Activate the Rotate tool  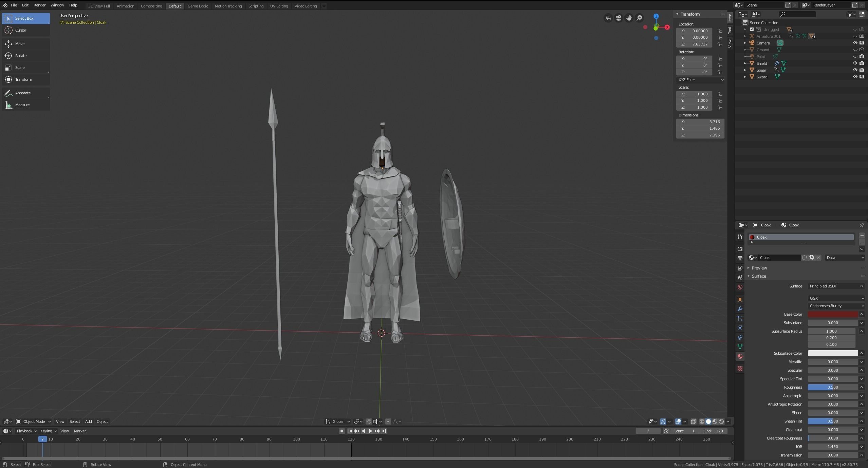pos(26,56)
